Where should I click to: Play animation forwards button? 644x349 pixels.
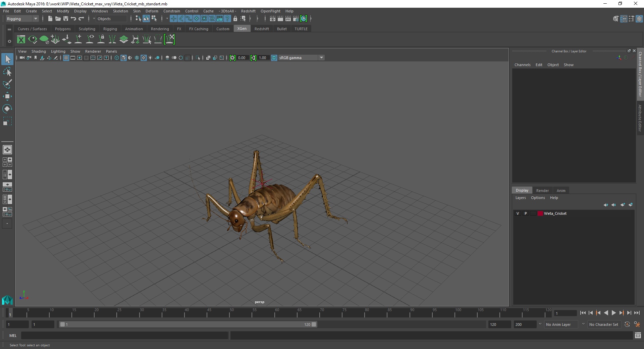click(614, 313)
